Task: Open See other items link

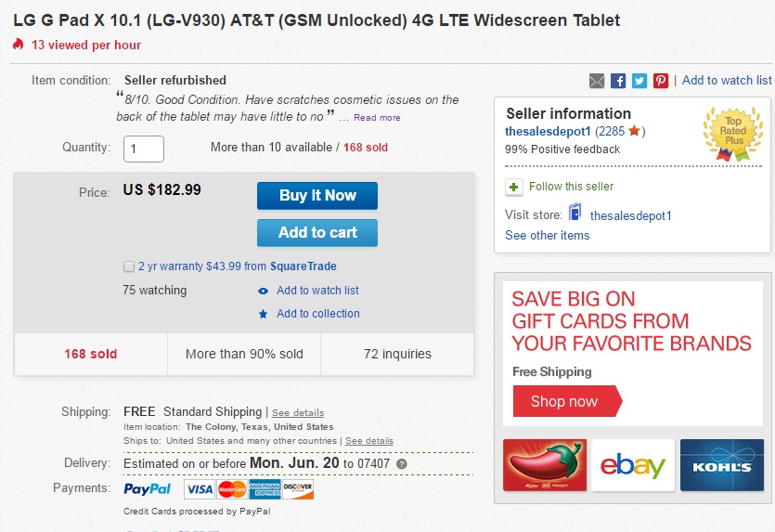Action: click(x=547, y=236)
